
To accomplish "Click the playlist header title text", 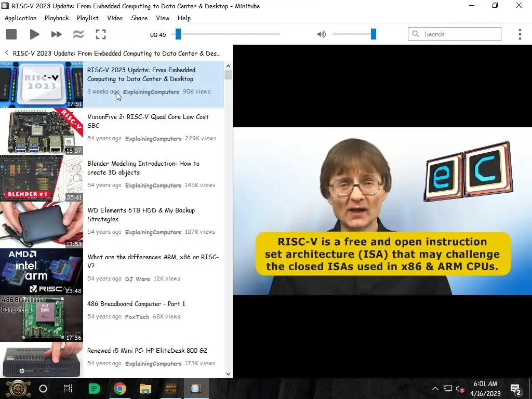I will pyautogui.click(x=116, y=54).
